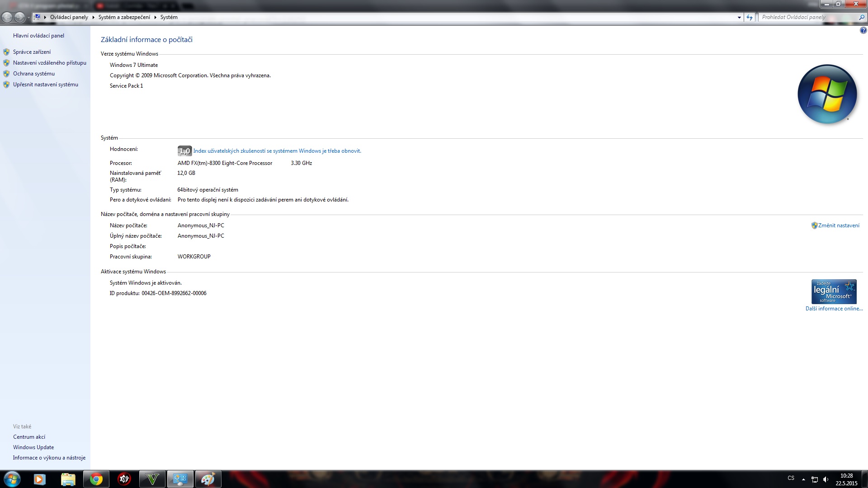
Task: Open Google Chrome from taskbar
Action: 96,479
